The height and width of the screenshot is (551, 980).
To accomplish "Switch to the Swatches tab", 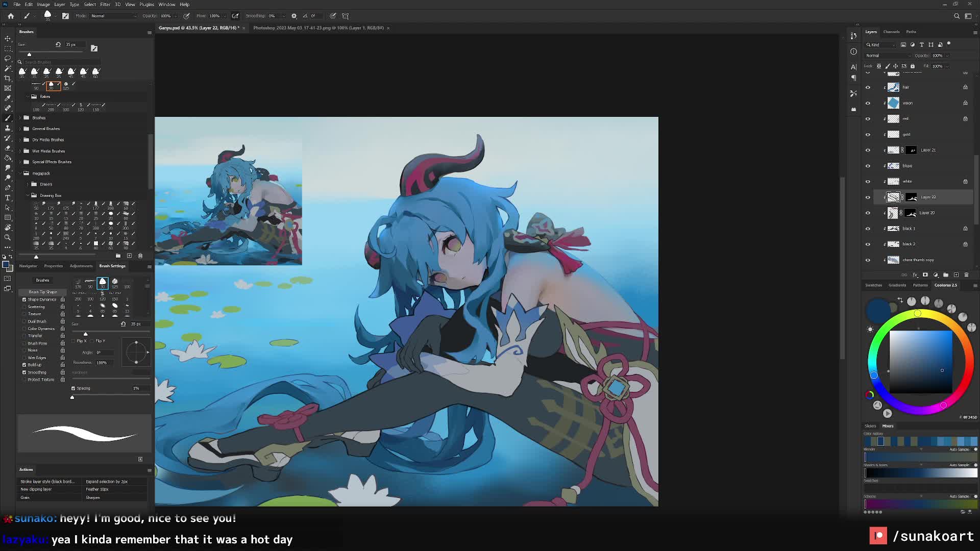I will 873,285.
